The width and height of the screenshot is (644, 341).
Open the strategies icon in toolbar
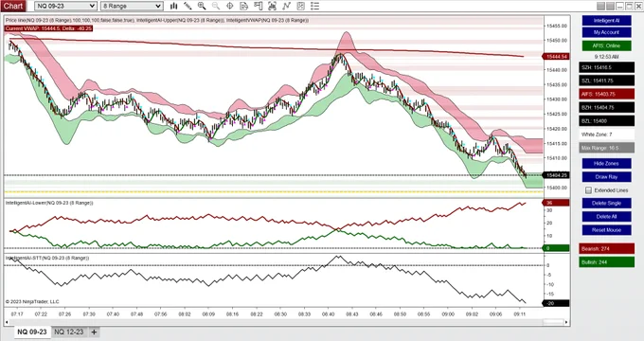tap(300, 6)
